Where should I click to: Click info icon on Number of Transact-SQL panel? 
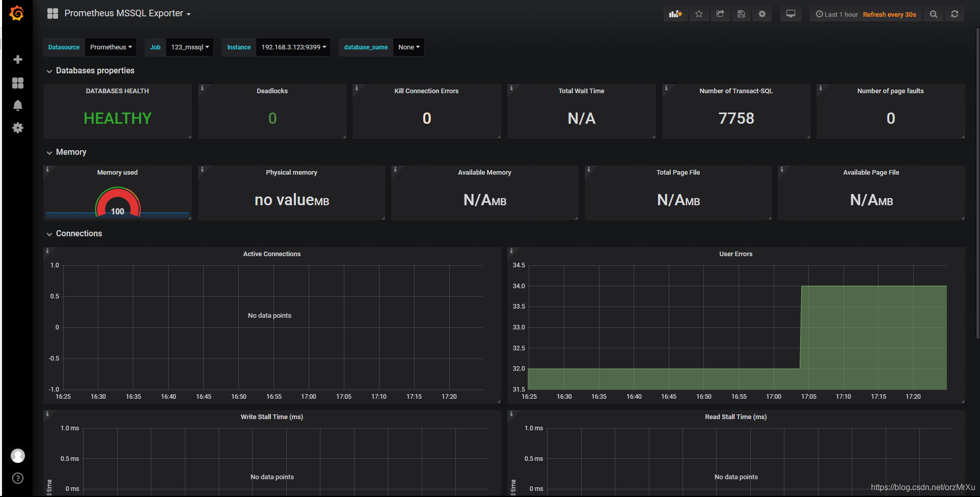[x=666, y=88]
